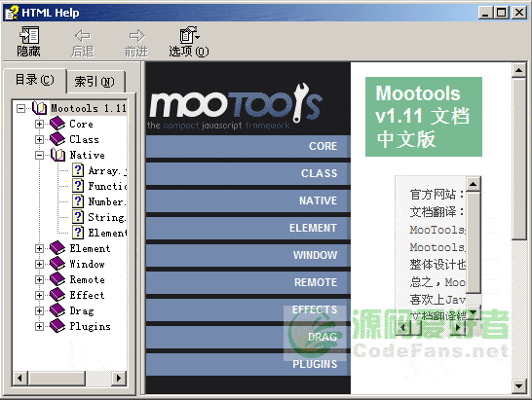The image size is (532, 400).
Task: Click the purple book icon beside Class
Action: point(57,139)
